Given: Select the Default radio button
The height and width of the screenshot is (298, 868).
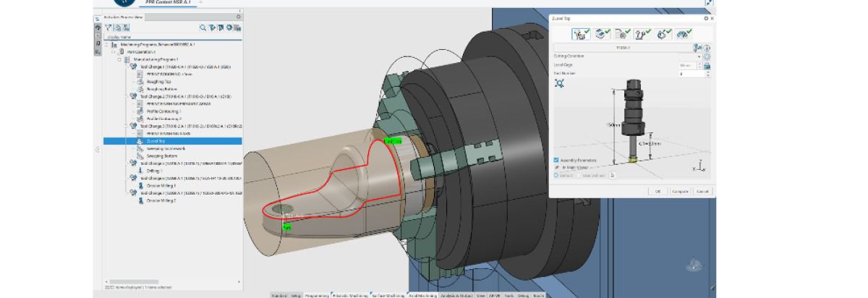Looking at the screenshot, I should pyautogui.click(x=556, y=174).
